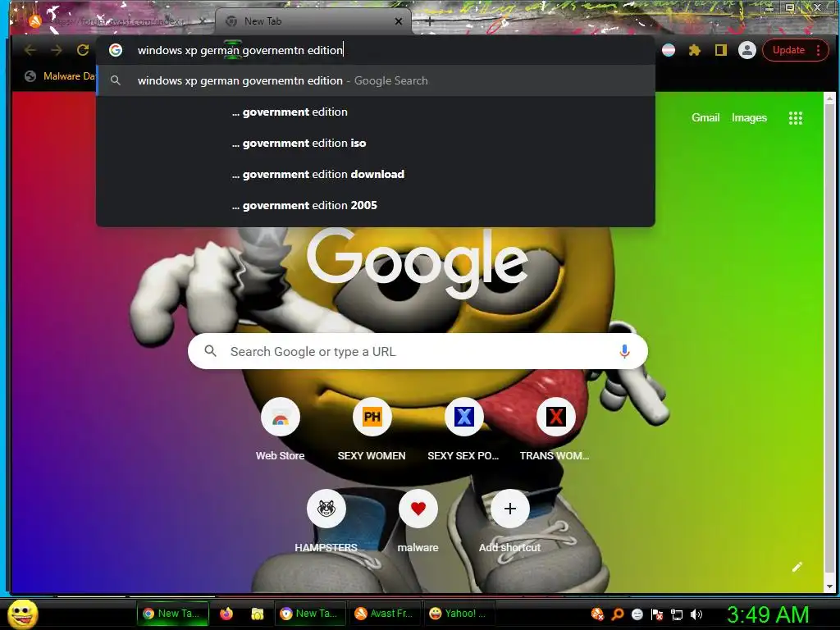
Task: Switch to the first Chrome 'New Ta...' taskbar button
Action: [x=172, y=614]
